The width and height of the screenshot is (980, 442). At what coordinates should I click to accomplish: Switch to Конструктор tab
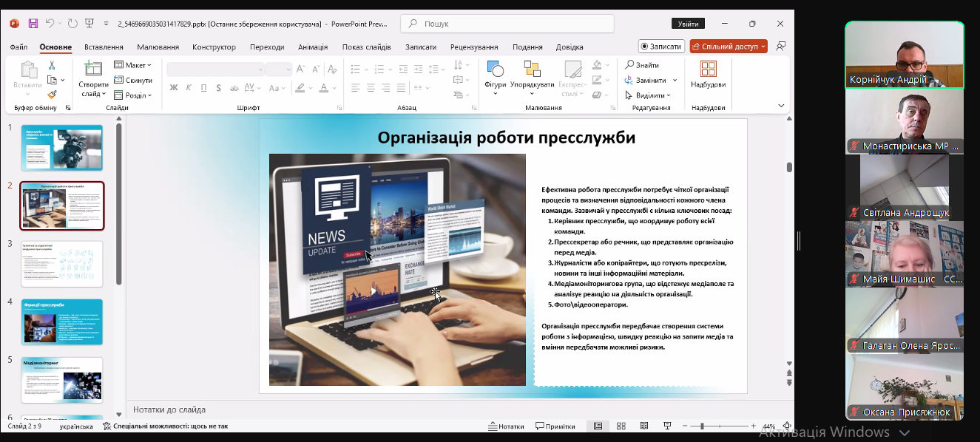click(x=214, y=47)
